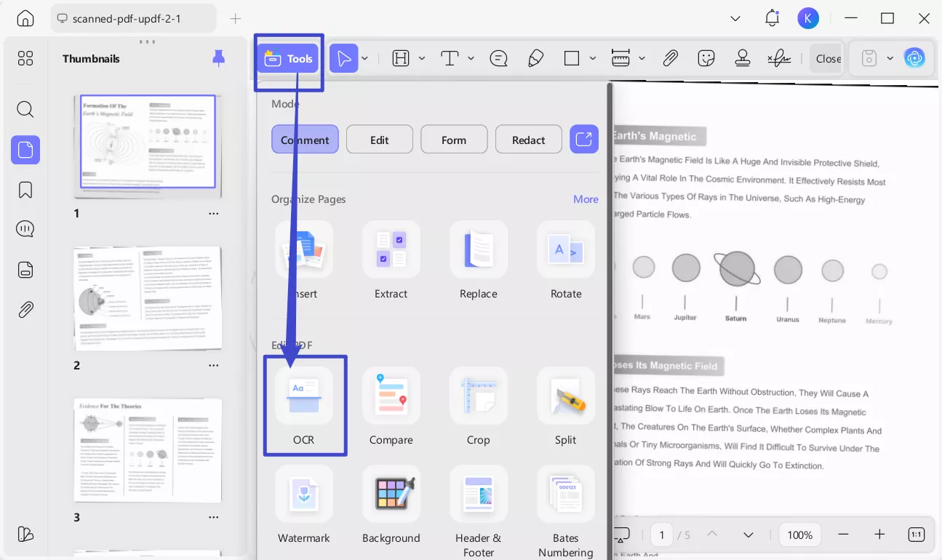Open the save options dropdown arrow
This screenshot has height=560, width=942.
point(890,59)
